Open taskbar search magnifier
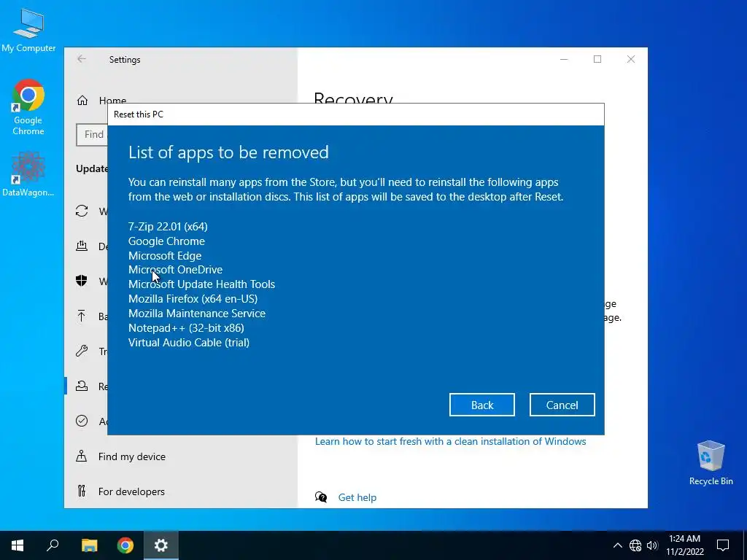This screenshot has height=560, width=747. (x=53, y=545)
